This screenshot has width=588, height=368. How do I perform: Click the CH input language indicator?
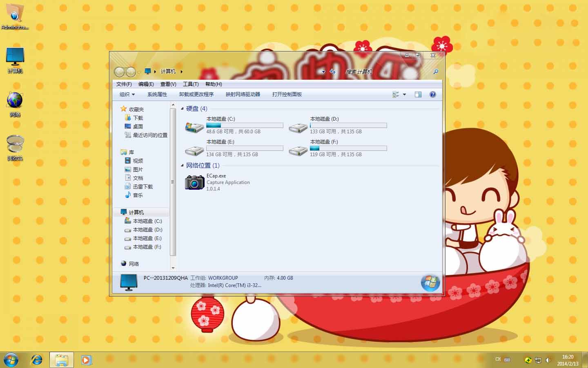coord(498,359)
